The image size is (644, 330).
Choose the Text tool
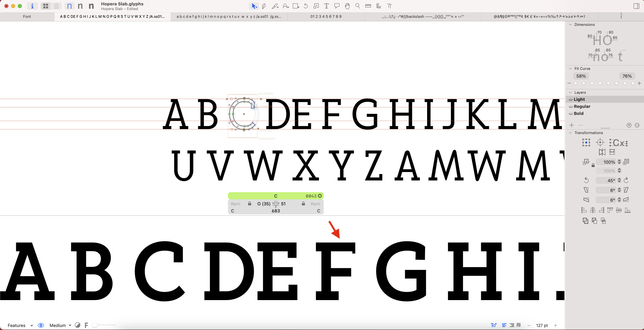coord(326,6)
